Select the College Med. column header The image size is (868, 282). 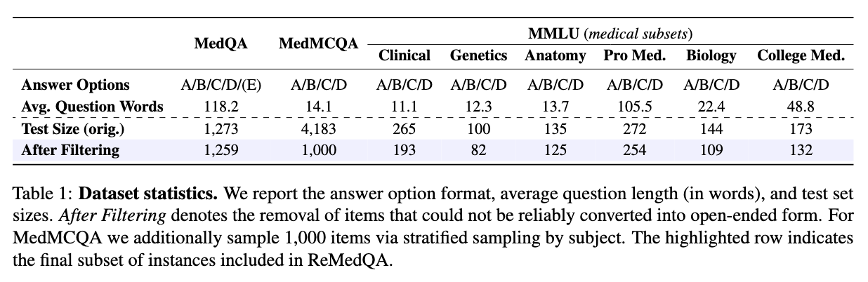(801, 55)
